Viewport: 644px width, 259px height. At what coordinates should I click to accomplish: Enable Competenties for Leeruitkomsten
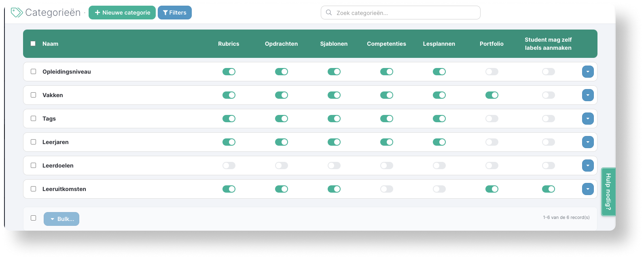[387, 189]
